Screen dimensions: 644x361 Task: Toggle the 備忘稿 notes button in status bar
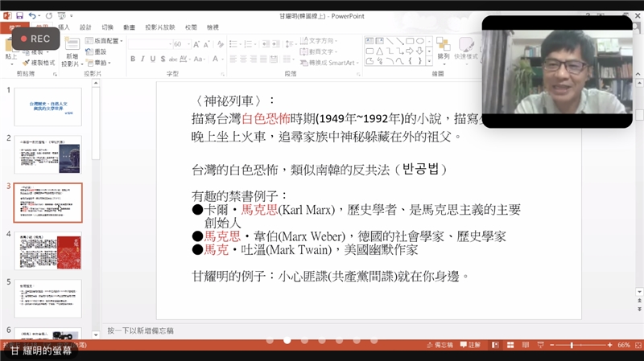click(440, 345)
